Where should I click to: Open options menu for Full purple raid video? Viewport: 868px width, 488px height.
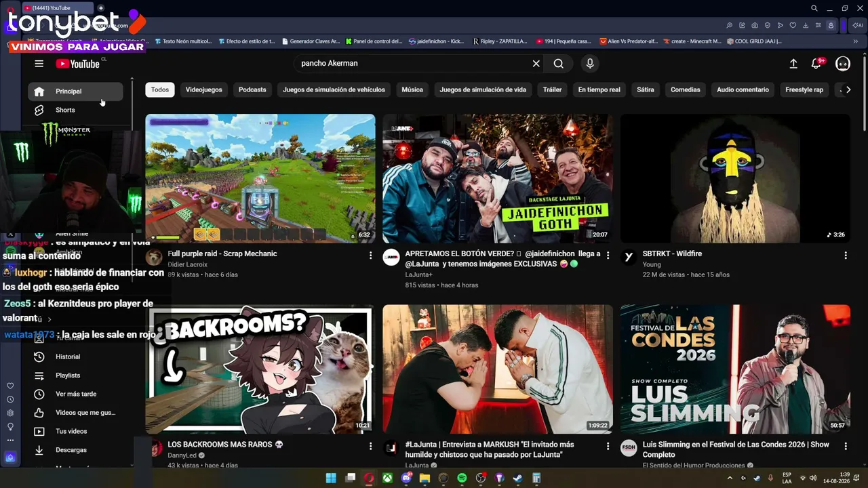tap(370, 256)
